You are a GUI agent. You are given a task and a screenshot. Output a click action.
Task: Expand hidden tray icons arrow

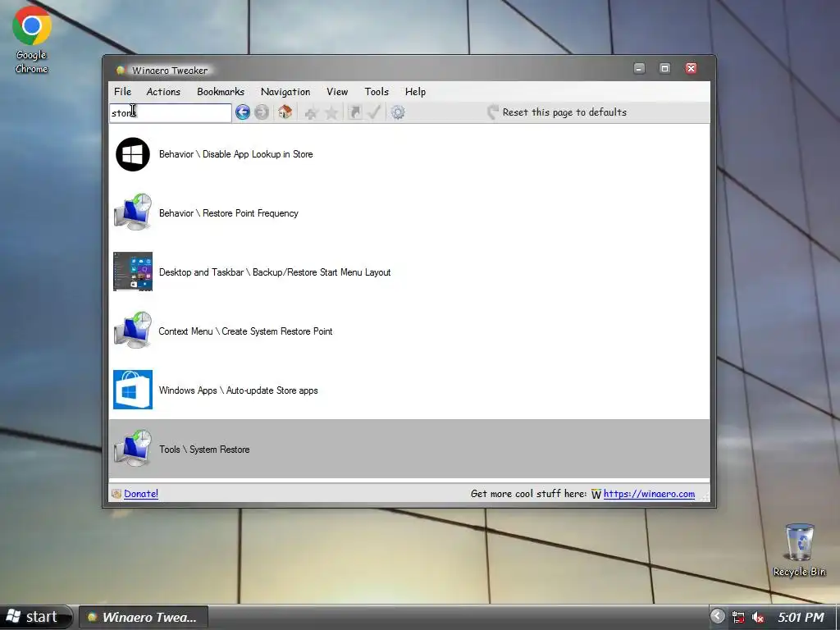tap(717, 616)
